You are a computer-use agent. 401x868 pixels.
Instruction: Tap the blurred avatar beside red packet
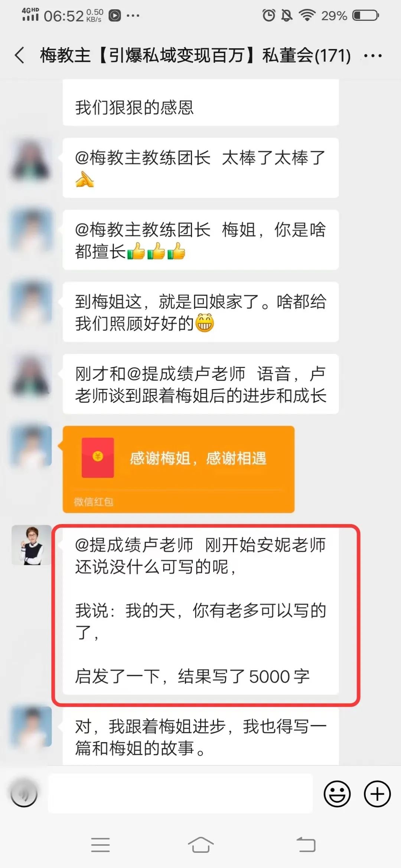(x=32, y=446)
